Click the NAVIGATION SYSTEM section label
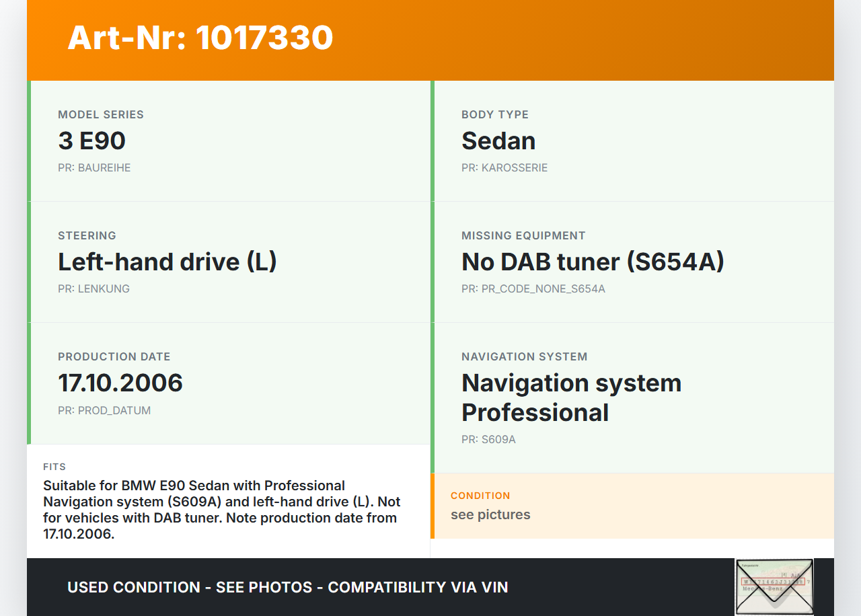 [524, 356]
